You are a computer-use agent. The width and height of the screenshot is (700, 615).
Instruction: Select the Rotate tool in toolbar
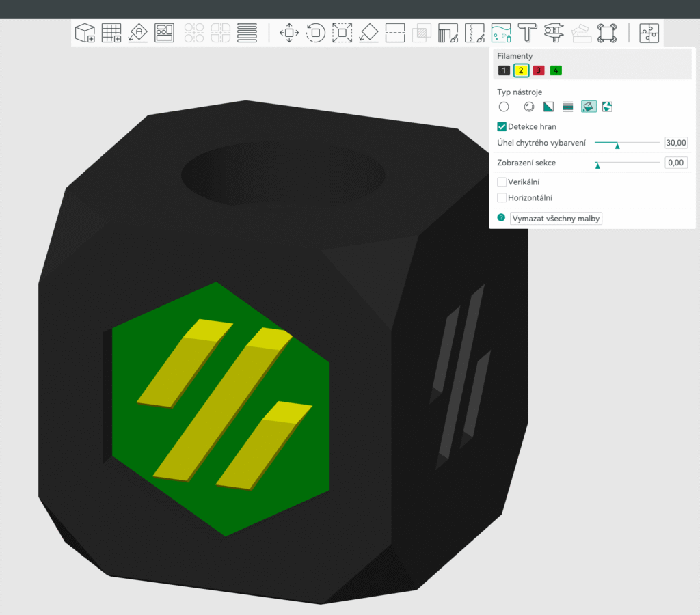click(315, 33)
